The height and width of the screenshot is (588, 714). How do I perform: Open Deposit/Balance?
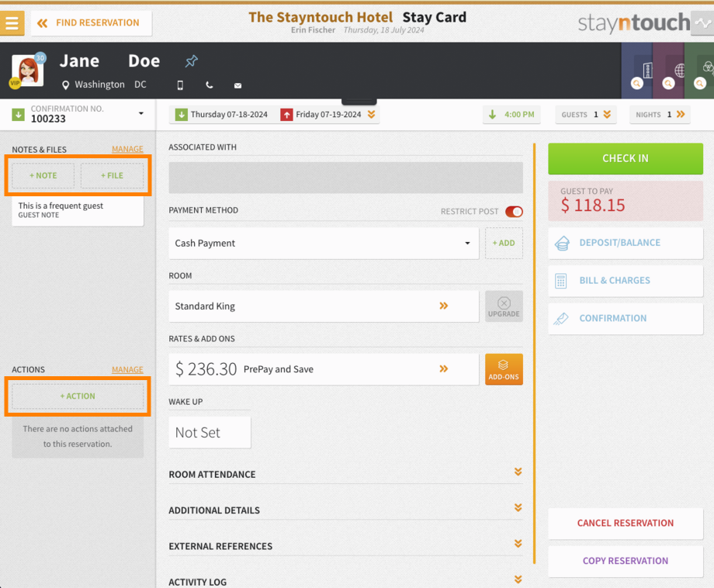click(626, 243)
